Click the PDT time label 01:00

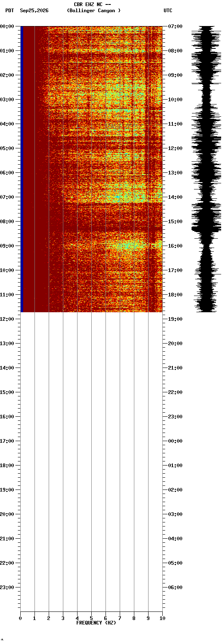(x=7, y=51)
